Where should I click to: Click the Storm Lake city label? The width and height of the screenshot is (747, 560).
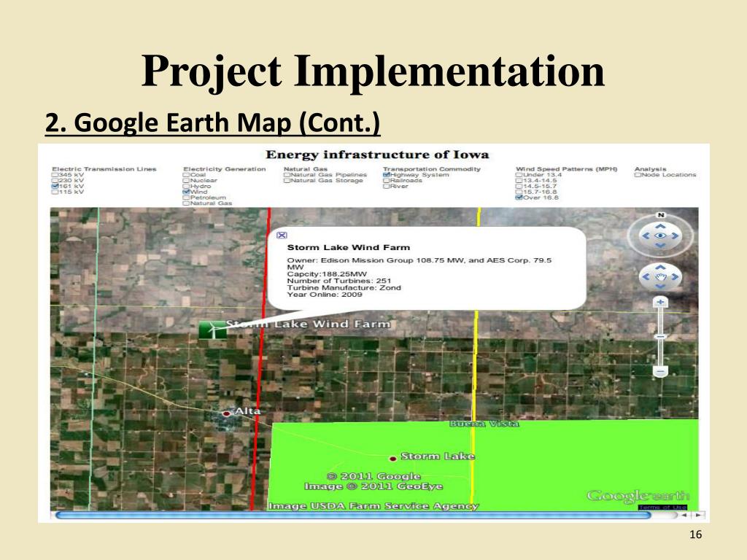click(x=438, y=456)
